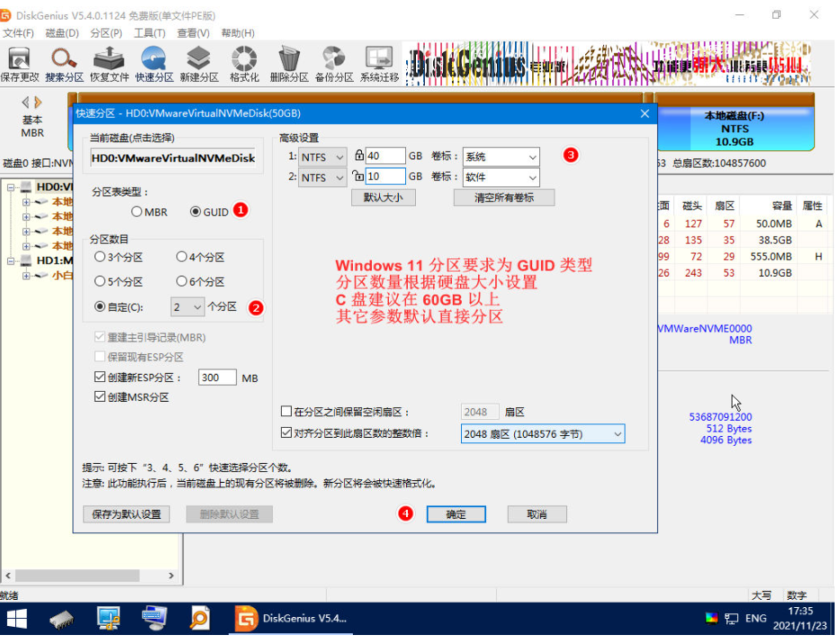Screen dimensions: 840x644
Task: Open the 工具(T) menu
Action: pos(149,33)
